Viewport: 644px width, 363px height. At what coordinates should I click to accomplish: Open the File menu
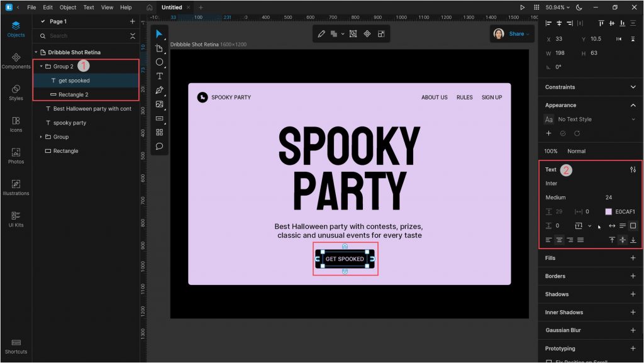31,8
